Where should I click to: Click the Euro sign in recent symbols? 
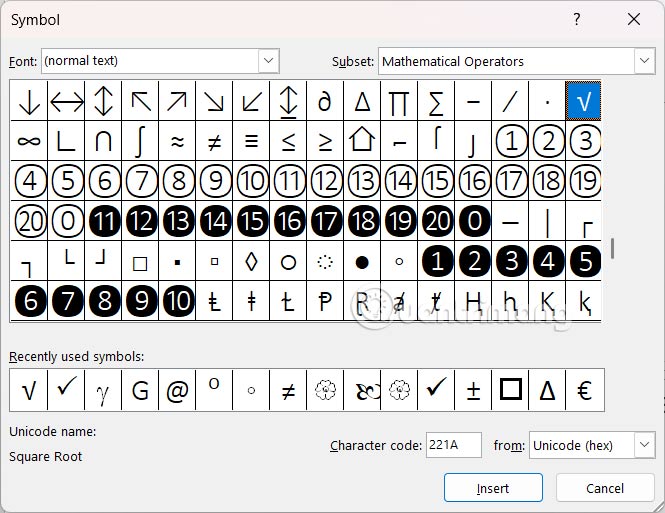pos(585,391)
